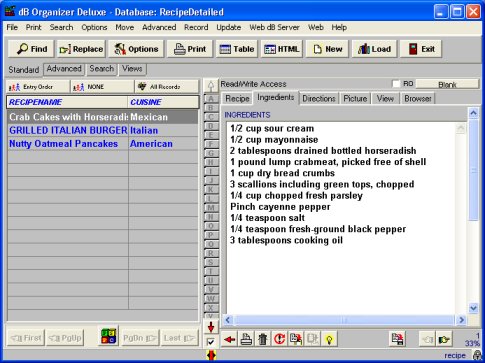Click the outer vertical scrollbar thumb in the ingredients panel

(473, 170)
